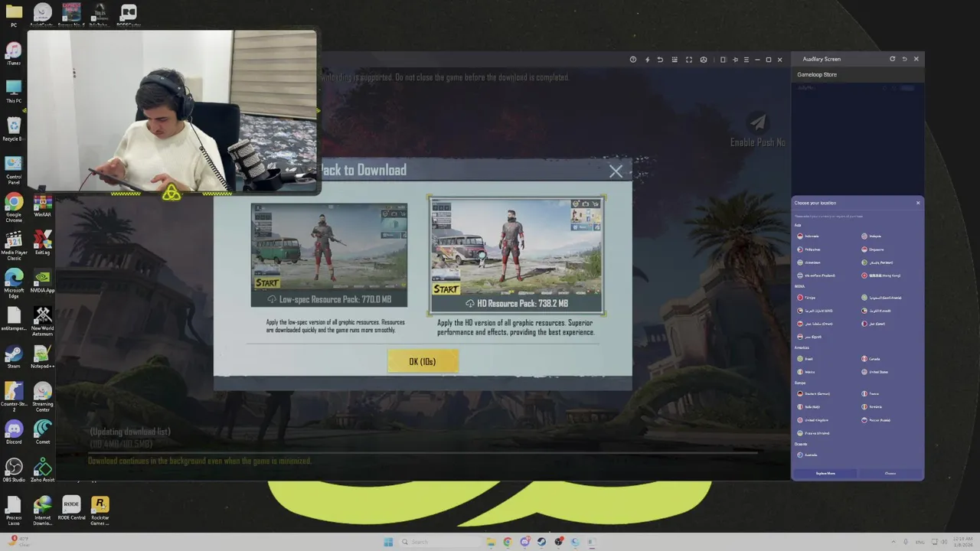Select Hong Kong as location
This screenshot has width=980, height=551.
pyautogui.click(x=880, y=275)
